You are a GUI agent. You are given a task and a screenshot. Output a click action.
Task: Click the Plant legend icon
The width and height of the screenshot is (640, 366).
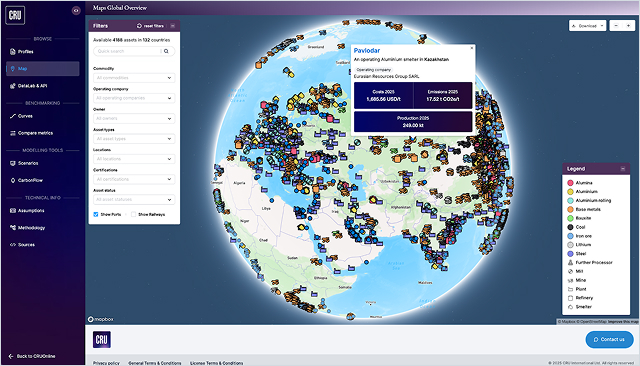click(570, 289)
